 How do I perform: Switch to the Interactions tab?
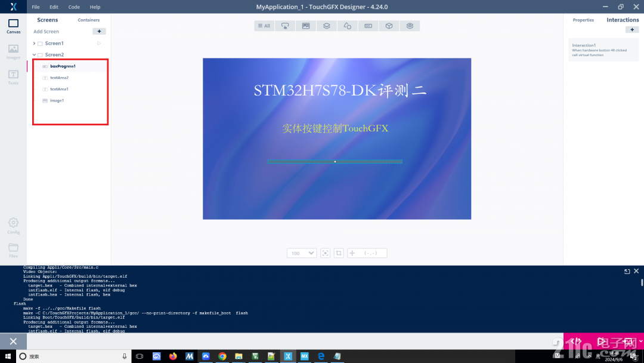(x=623, y=20)
